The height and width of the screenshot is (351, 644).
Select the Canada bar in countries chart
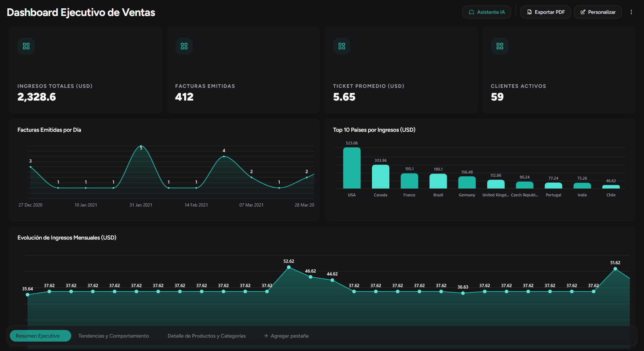(x=381, y=177)
